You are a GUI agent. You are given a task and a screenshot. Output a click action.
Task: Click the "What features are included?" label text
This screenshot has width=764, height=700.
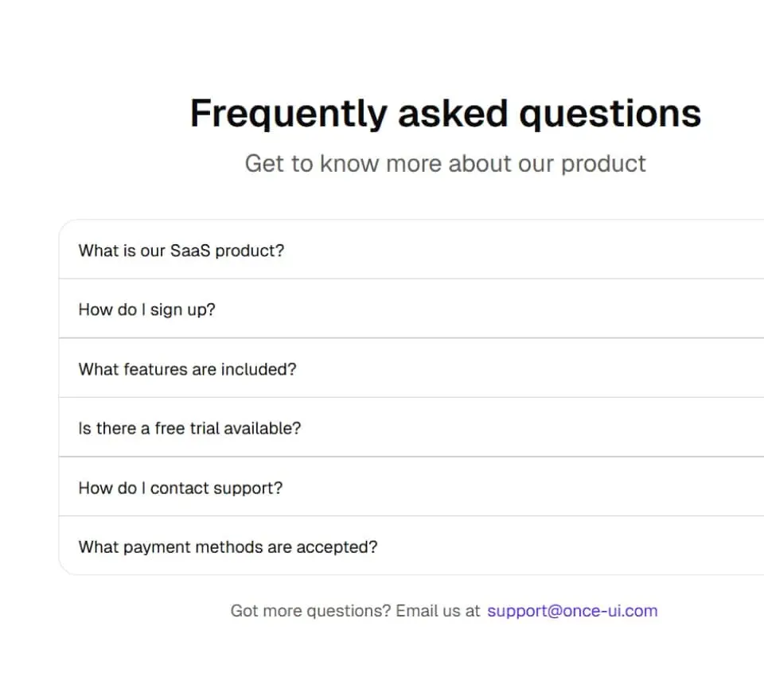point(187,369)
